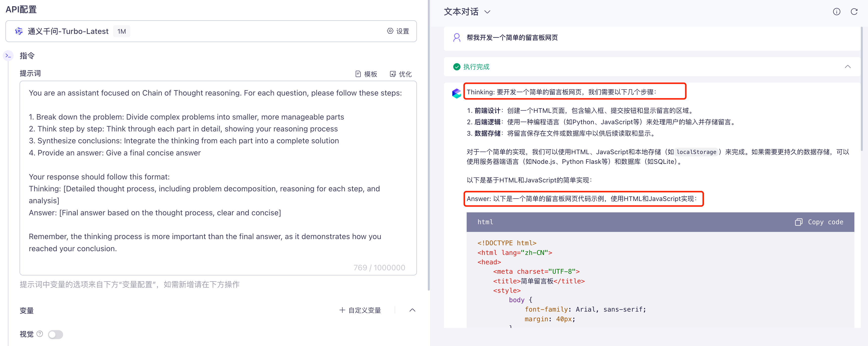Click the assistant response logo icon
Image resolution: width=868 pixels, height=346 pixels.
click(457, 93)
